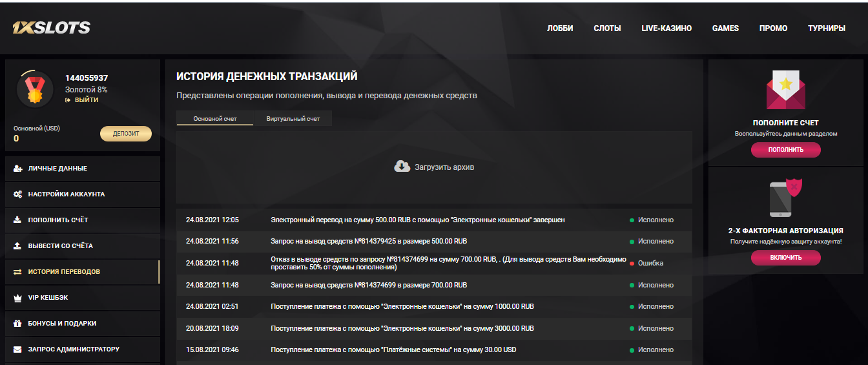
Task: Click date 24.08.2021 12:05
Action: [212, 220]
